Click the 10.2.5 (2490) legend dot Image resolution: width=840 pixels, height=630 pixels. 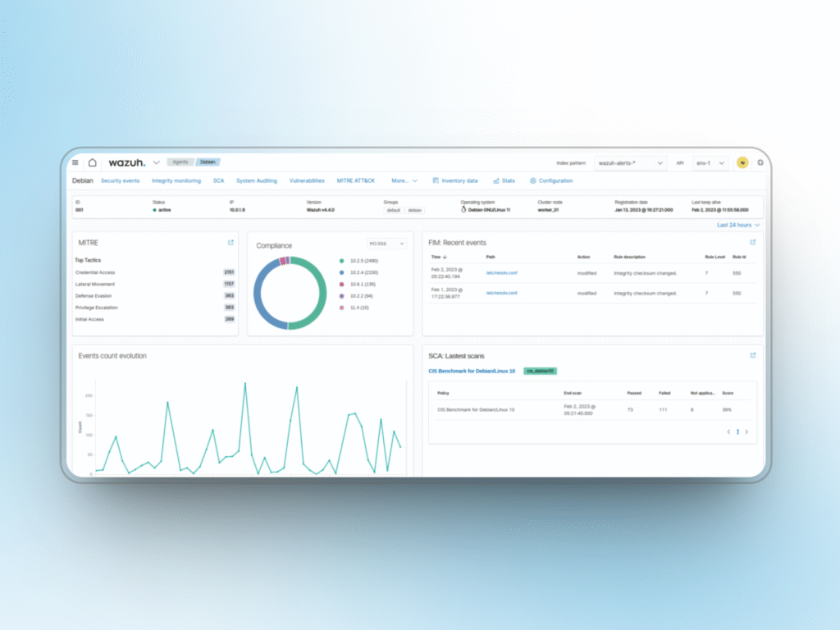coord(342,261)
